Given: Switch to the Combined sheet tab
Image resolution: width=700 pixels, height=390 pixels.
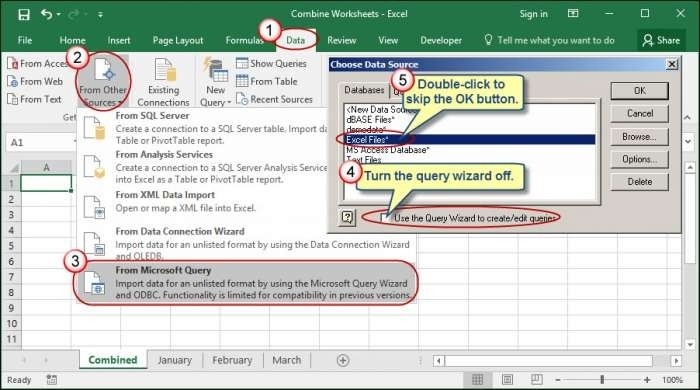Looking at the screenshot, I should [113, 360].
